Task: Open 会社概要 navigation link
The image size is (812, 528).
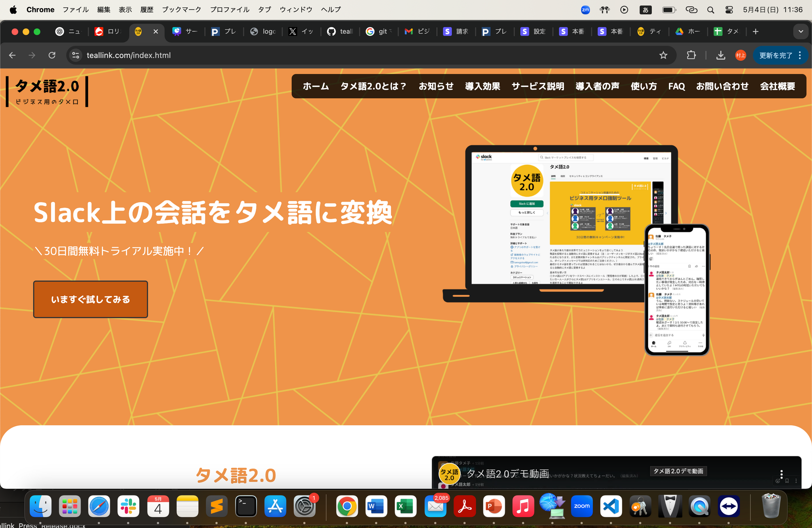Action: pyautogui.click(x=778, y=86)
